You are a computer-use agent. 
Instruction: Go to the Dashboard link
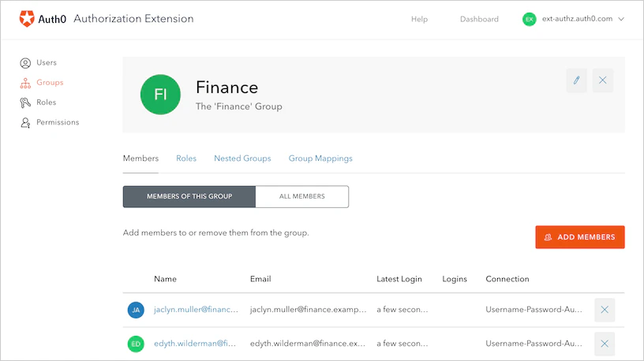point(479,19)
